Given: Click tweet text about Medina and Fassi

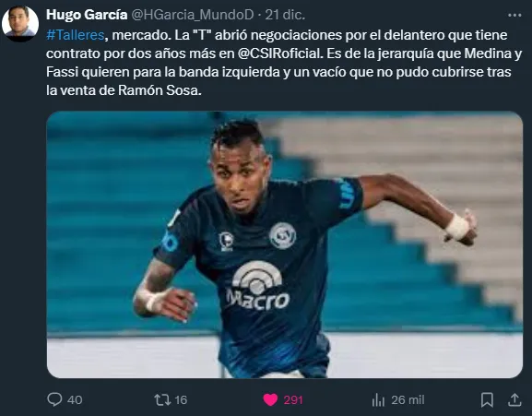Looking at the screenshot, I should (x=284, y=63).
